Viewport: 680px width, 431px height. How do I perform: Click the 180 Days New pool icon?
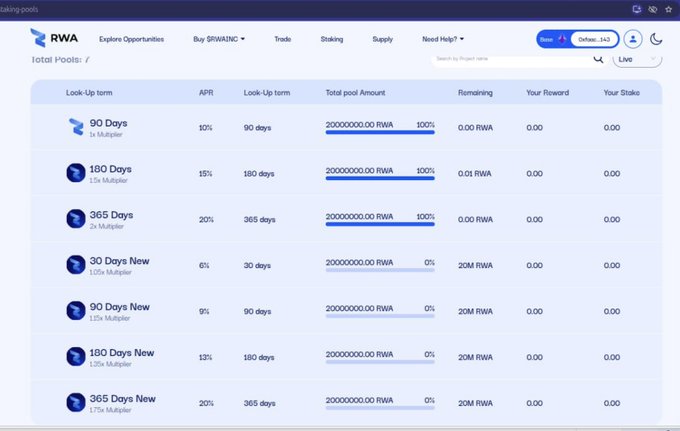(x=75, y=356)
